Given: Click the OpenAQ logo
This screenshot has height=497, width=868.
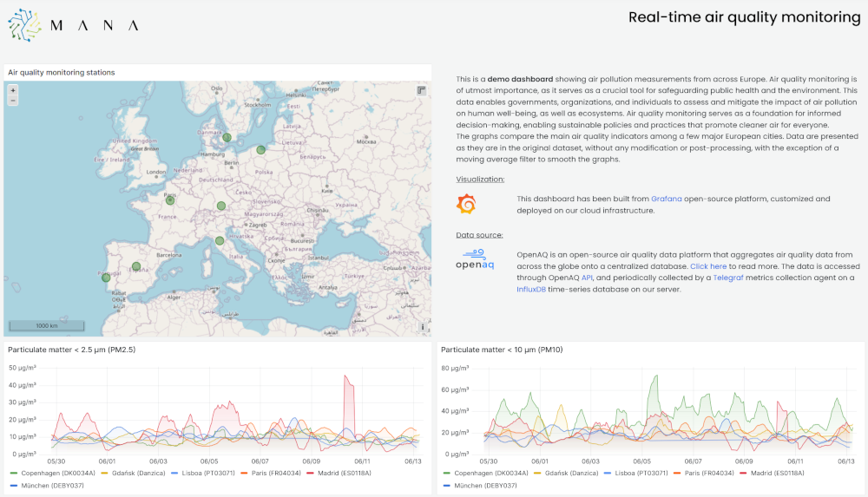Looking at the screenshot, I should (475, 259).
